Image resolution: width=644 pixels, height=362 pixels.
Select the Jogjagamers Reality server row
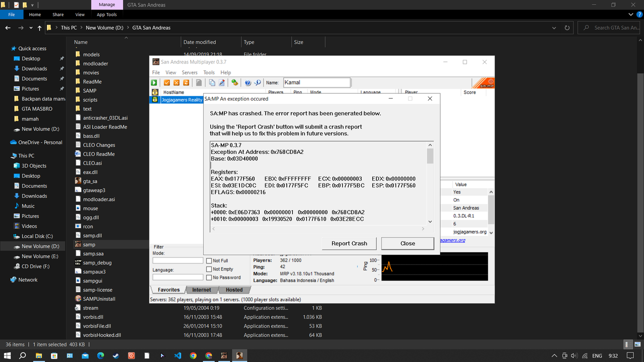(177, 100)
